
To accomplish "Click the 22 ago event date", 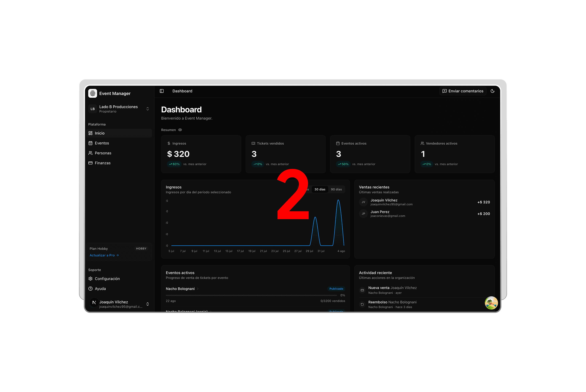I will point(171,301).
